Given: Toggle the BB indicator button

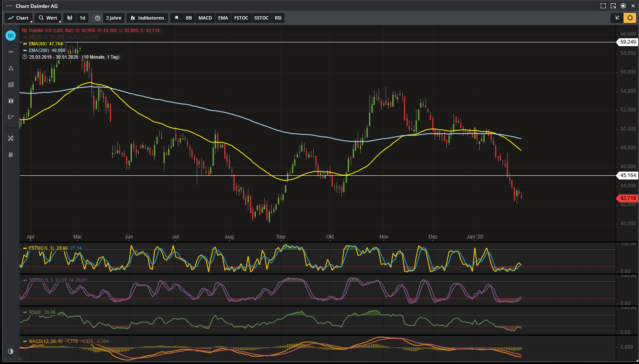Looking at the screenshot, I should pos(189,18).
